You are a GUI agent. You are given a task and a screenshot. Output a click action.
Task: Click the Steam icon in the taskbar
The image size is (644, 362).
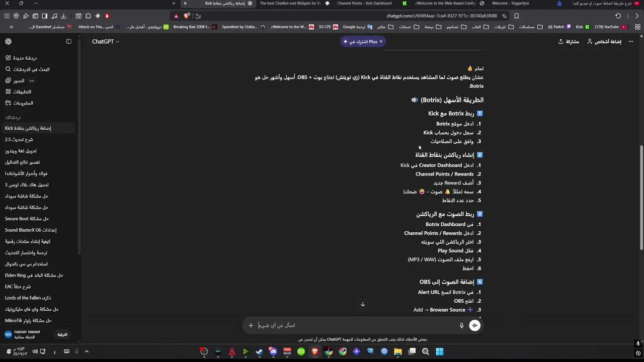point(259,351)
